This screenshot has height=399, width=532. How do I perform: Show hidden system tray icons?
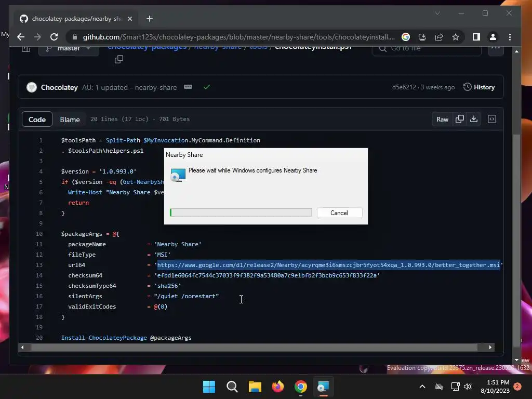click(x=422, y=387)
